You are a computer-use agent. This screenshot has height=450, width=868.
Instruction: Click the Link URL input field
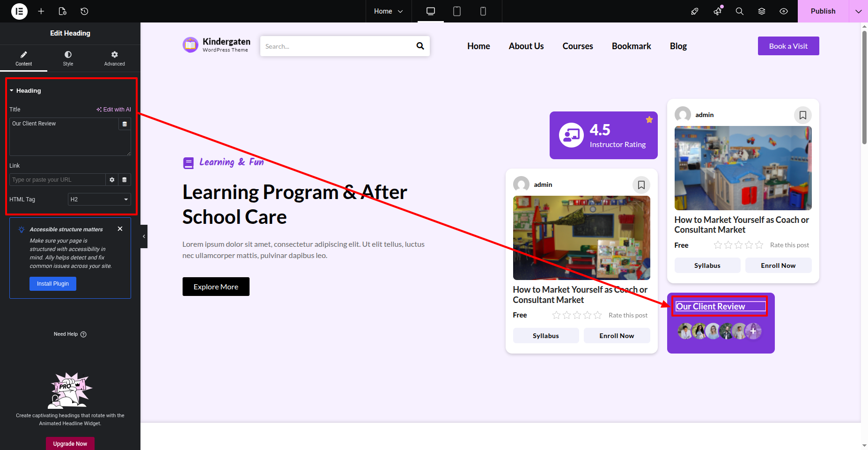57,180
